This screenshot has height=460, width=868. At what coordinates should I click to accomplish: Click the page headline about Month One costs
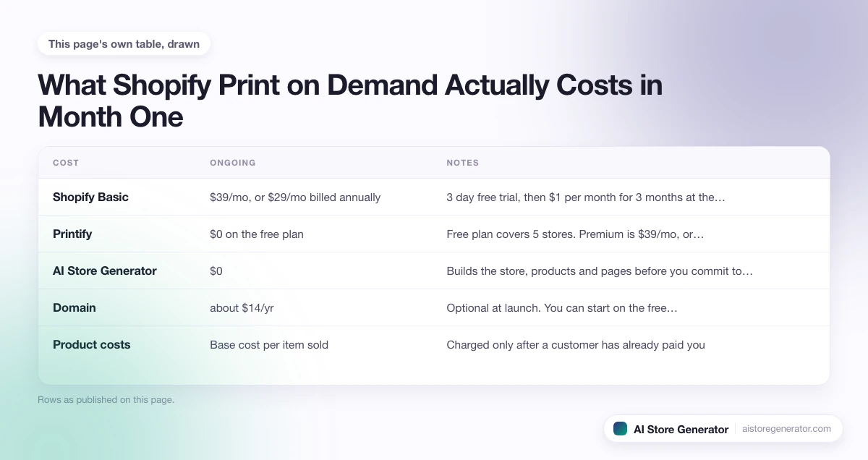[x=350, y=101]
